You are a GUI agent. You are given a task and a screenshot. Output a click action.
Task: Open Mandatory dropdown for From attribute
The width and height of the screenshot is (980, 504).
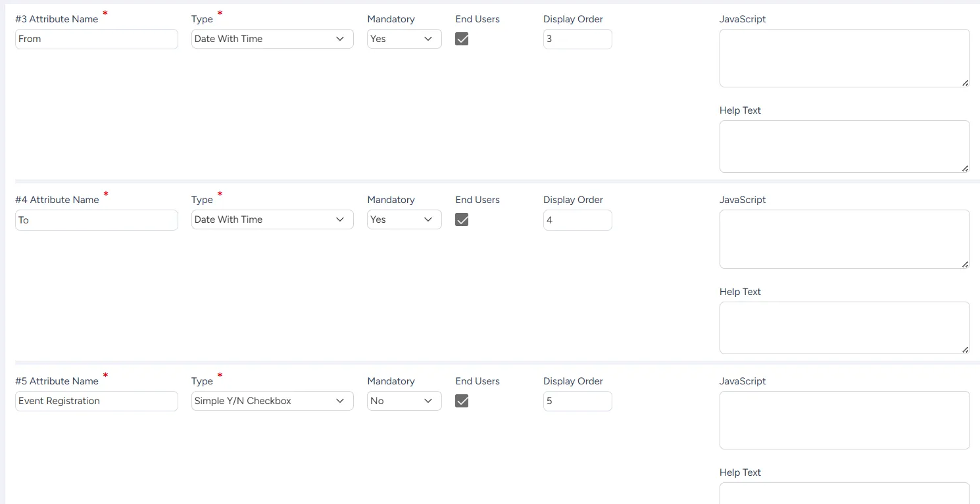click(x=404, y=39)
